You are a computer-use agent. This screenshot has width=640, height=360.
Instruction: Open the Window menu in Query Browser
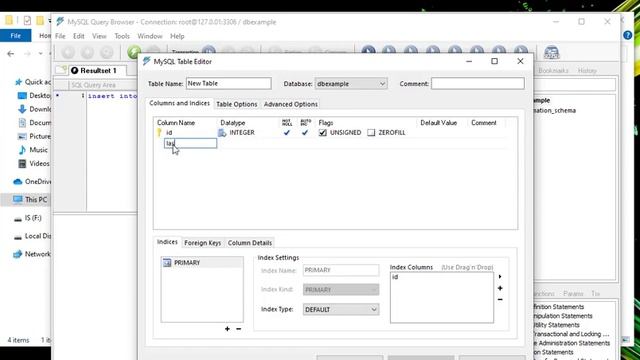click(150, 36)
